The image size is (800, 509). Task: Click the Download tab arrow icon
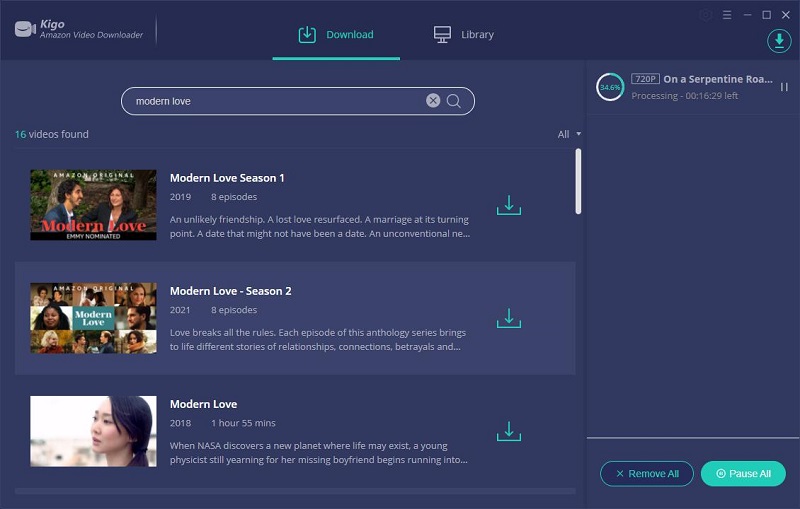coord(307,35)
